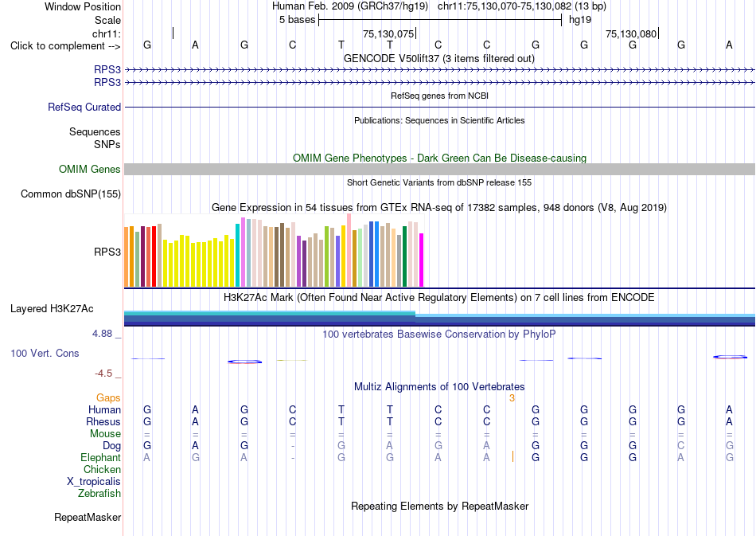The width and height of the screenshot is (756, 536).
Task: Open the Layered H3K27Ac track label
Action: tap(52, 309)
